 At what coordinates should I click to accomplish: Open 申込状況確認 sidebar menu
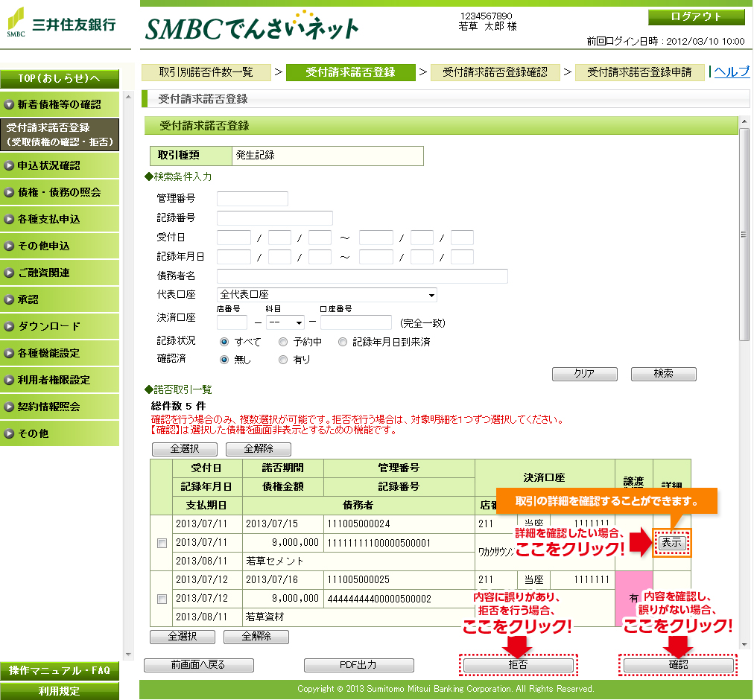[x=60, y=165]
